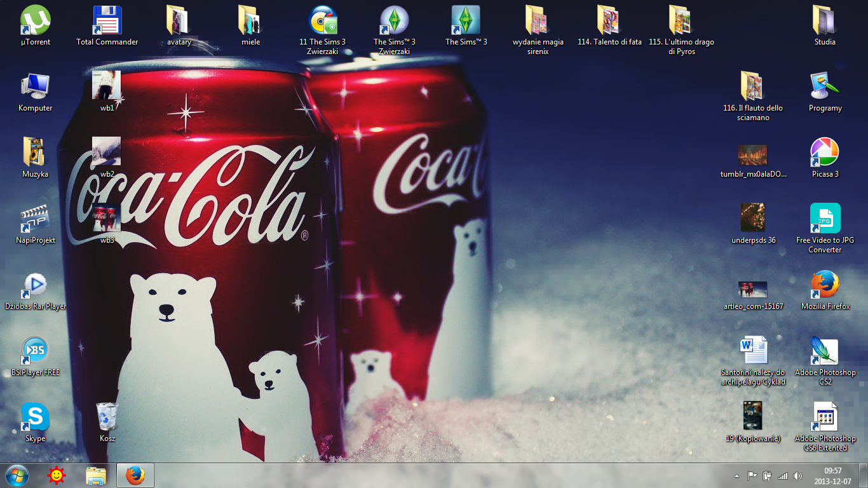
Task: Open the µTorrent desktop shortcut
Action: 36,25
